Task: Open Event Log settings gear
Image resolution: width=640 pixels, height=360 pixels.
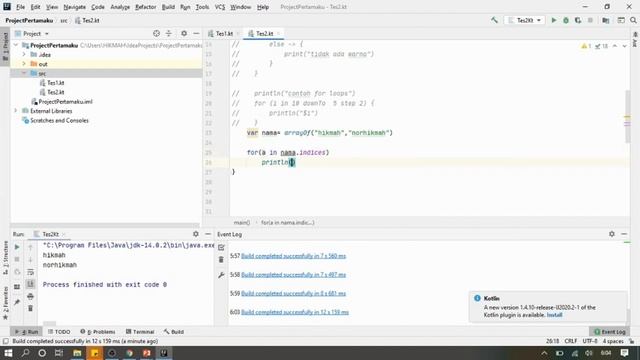Action: 612,234
